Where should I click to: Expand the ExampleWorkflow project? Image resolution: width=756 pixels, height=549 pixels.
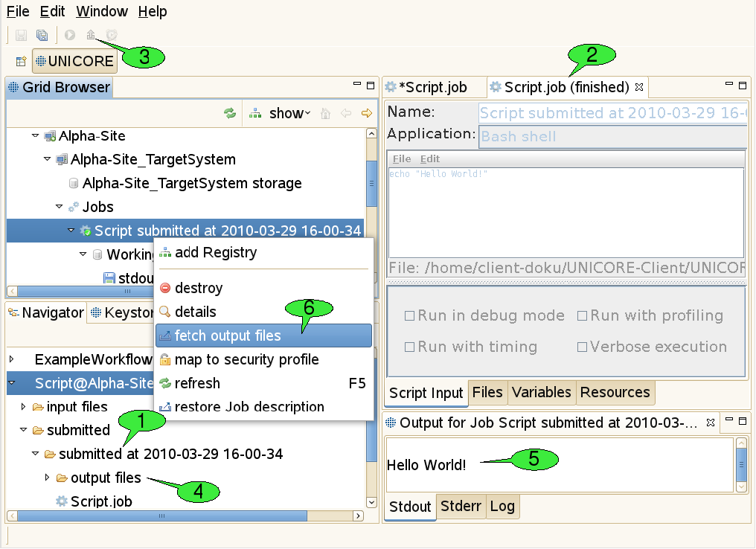click(x=12, y=359)
